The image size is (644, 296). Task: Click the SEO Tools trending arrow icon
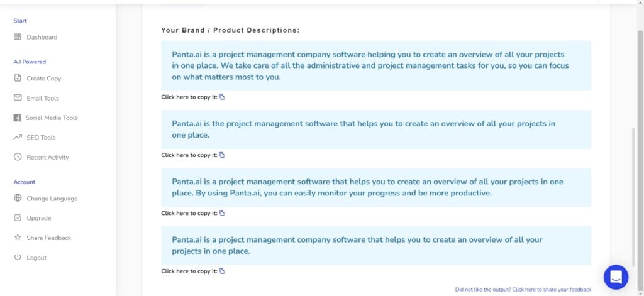[18, 138]
